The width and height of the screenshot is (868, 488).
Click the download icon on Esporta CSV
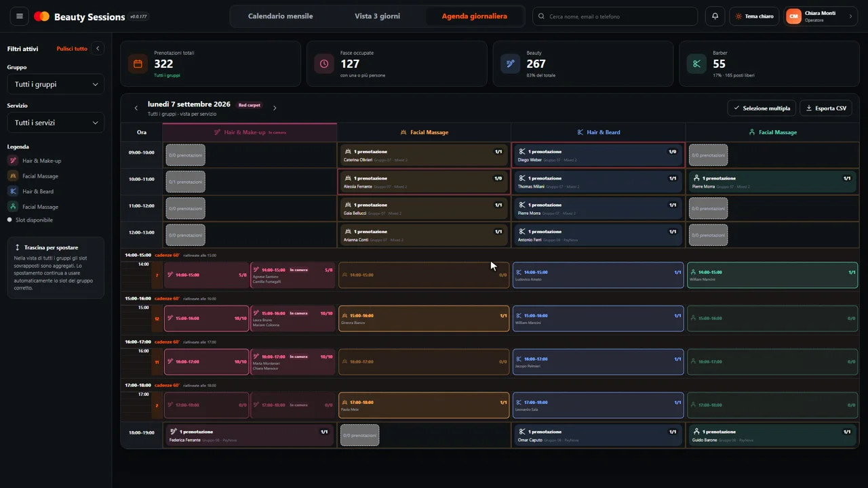[x=809, y=108]
